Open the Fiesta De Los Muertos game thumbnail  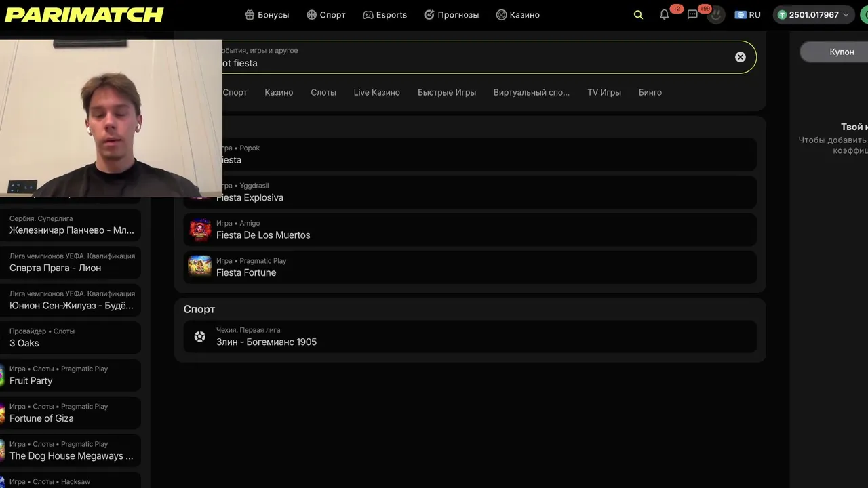point(199,230)
